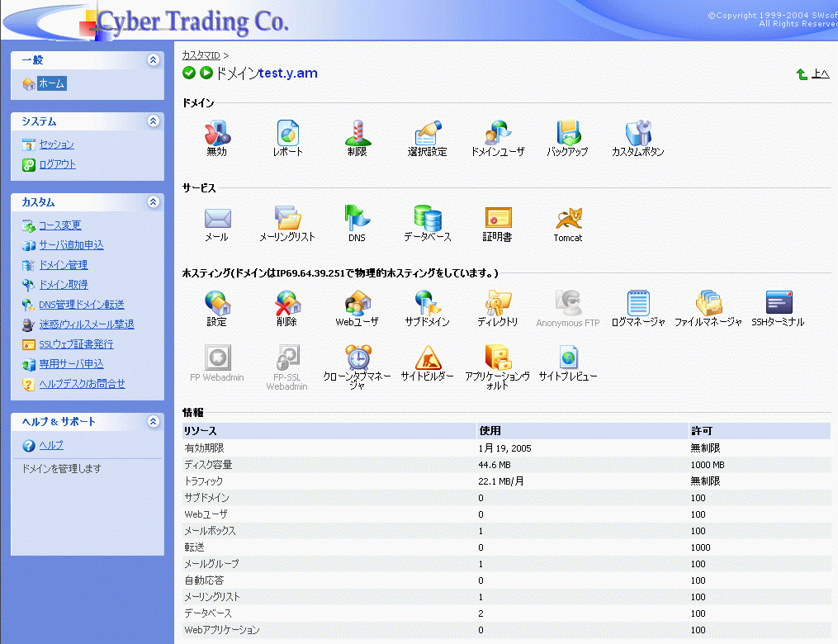Open the ドメイン管理 sidebar link
The height and width of the screenshot is (644, 838).
(x=63, y=265)
